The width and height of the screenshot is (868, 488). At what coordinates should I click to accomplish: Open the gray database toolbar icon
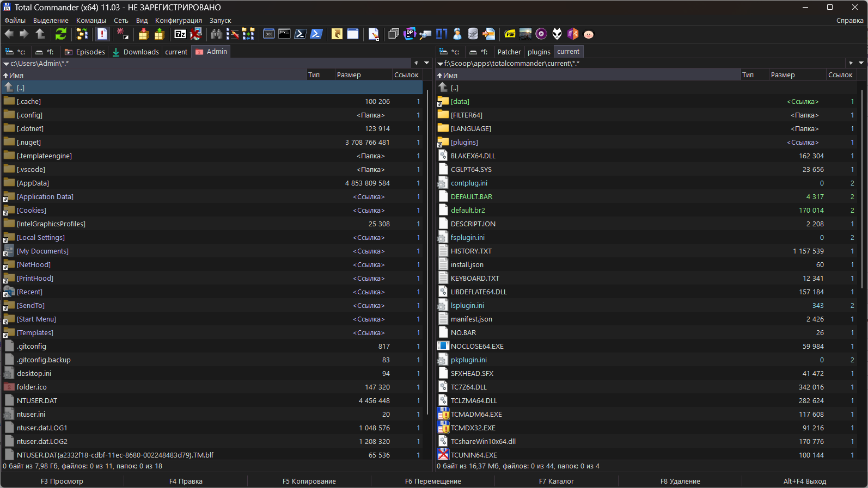[x=473, y=34]
